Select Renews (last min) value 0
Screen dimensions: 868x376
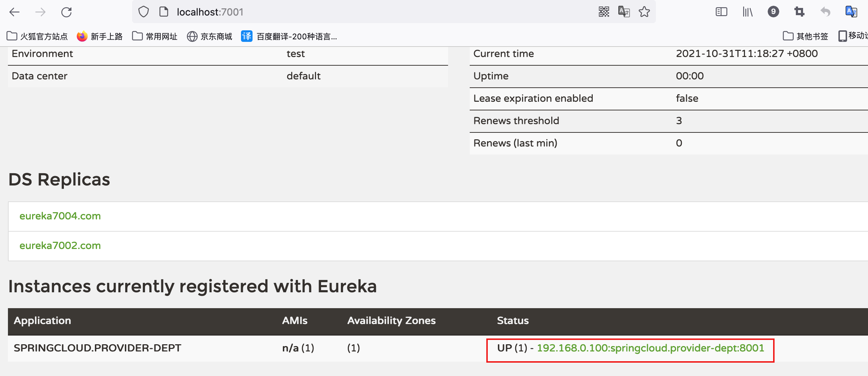pyautogui.click(x=679, y=143)
